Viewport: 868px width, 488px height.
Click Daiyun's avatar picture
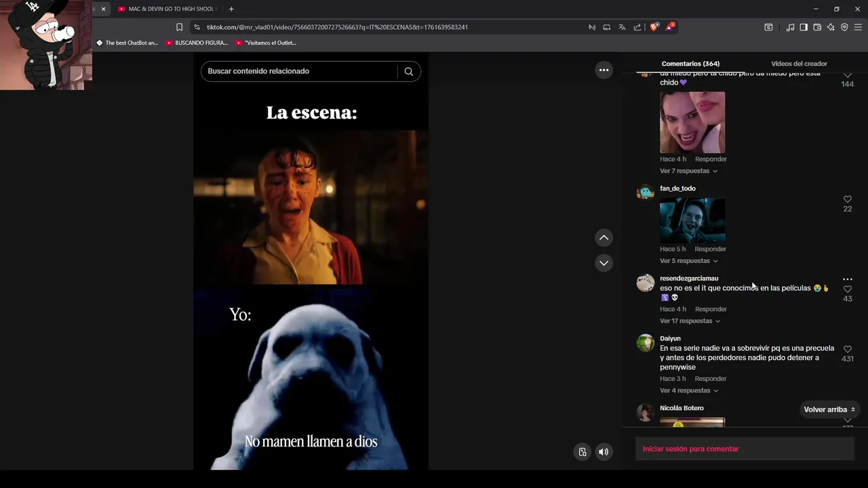point(646,343)
